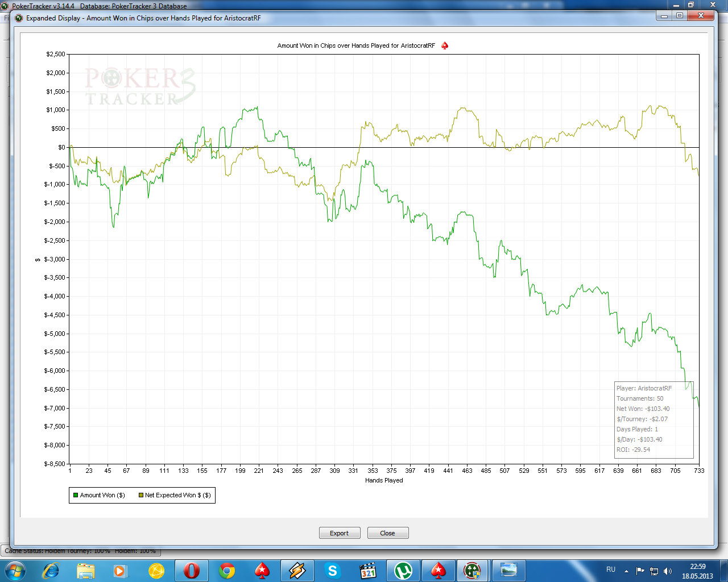This screenshot has height=582, width=728.
Task: Open the RU language input selector
Action: pyautogui.click(x=611, y=569)
